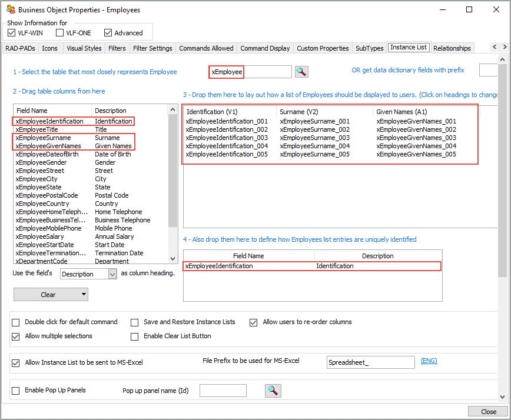This screenshot has height=420, width=511.
Task: Click the Close button
Action: 488,412
